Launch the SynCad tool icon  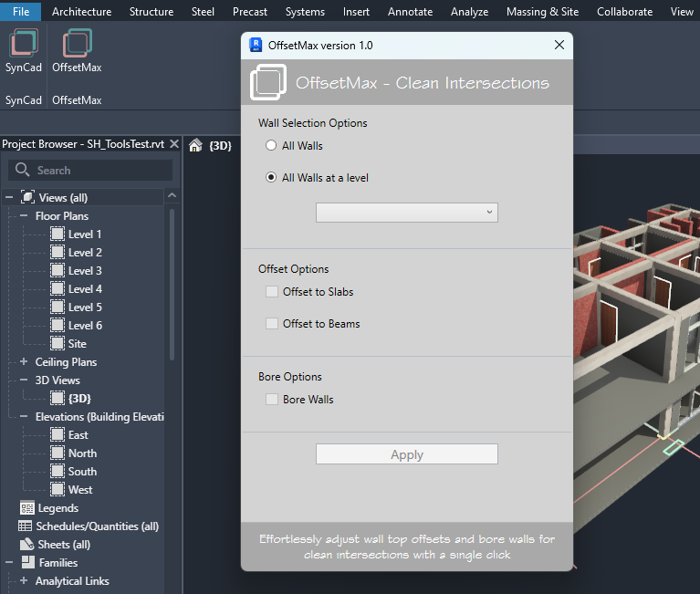click(24, 43)
